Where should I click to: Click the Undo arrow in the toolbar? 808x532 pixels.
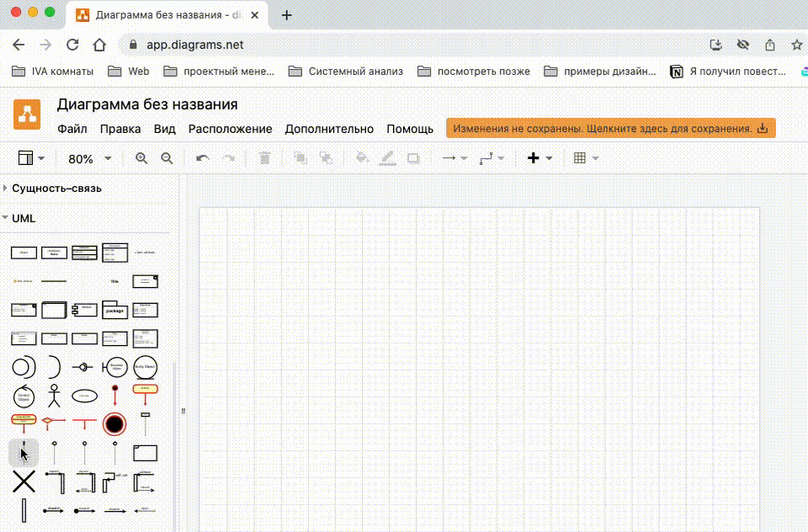203,158
